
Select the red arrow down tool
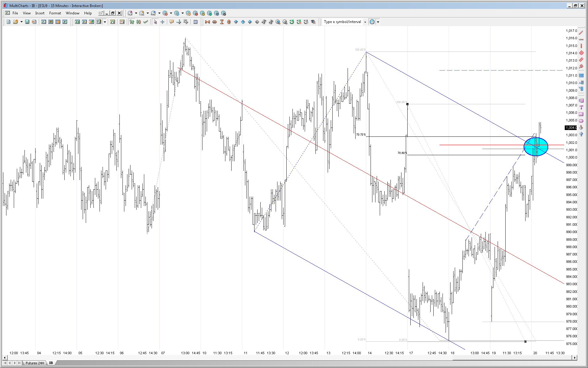point(581,128)
